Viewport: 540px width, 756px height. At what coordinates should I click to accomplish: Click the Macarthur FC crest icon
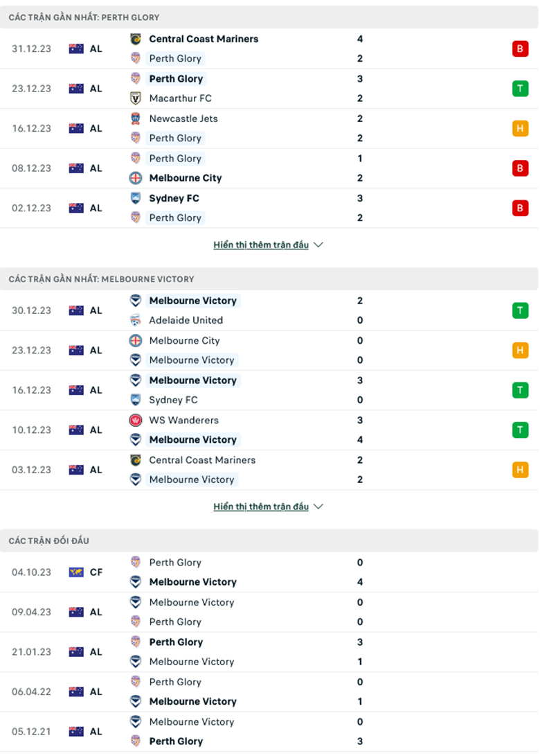[x=136, y=98]
